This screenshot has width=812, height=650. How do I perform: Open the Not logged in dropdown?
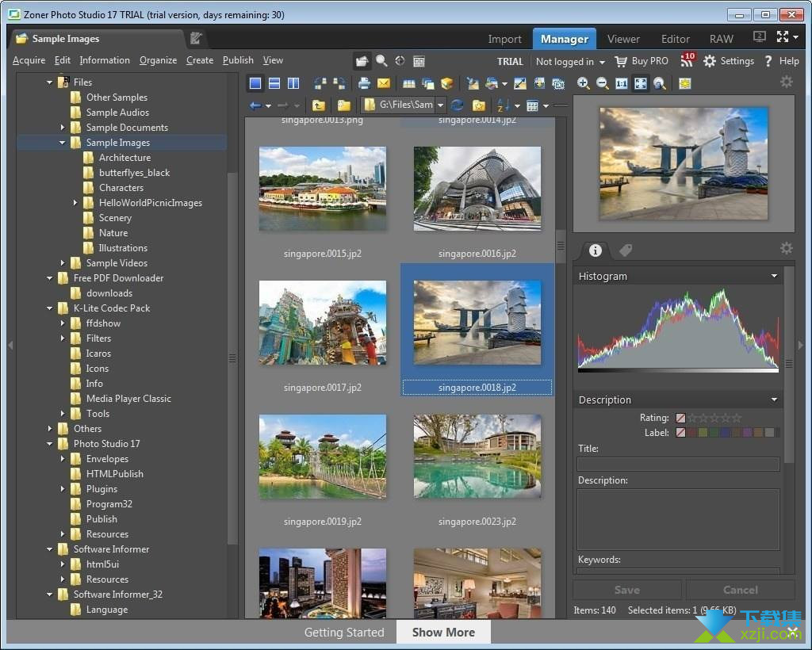[570, 62]
